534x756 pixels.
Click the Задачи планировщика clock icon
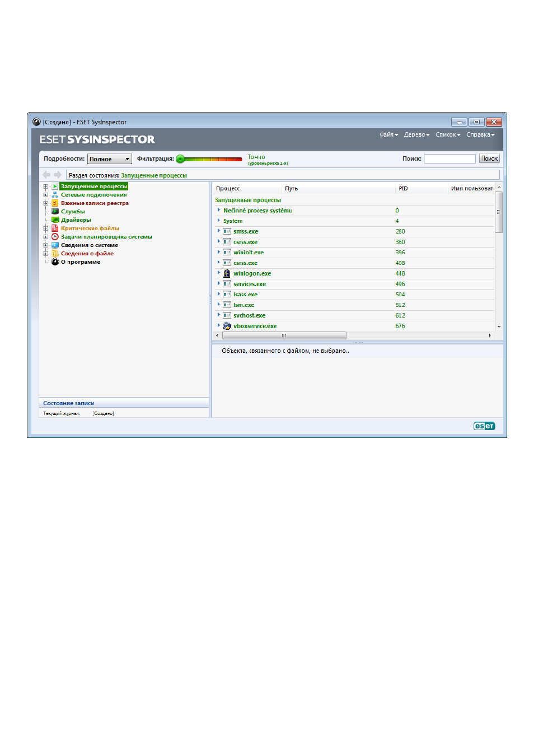[x=55, y=237]
